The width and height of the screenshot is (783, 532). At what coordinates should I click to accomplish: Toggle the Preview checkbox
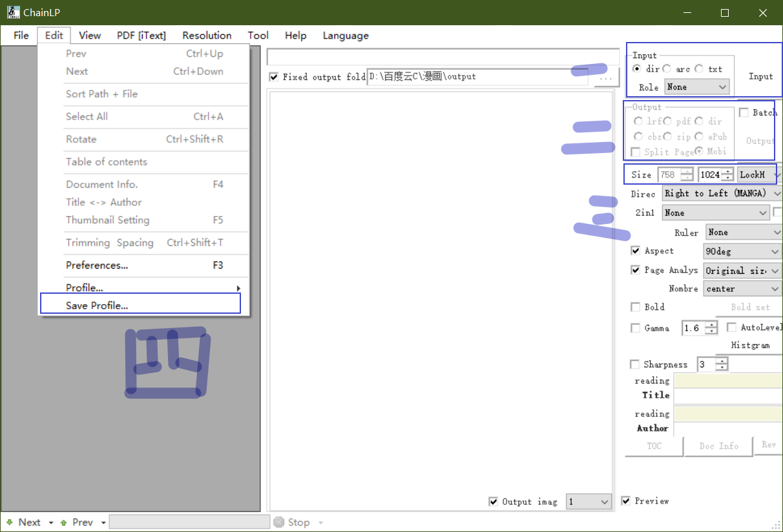point(625,501)
